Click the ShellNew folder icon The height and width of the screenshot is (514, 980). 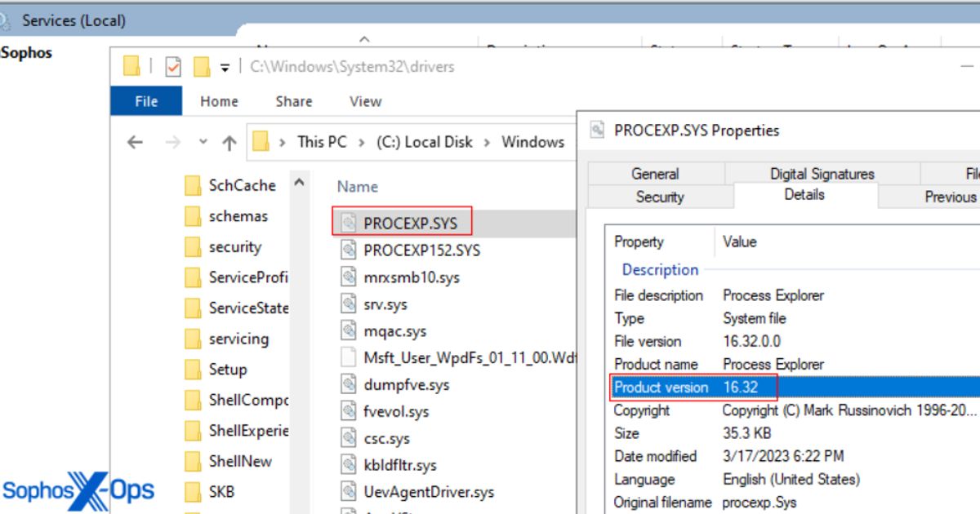point(193,461)
